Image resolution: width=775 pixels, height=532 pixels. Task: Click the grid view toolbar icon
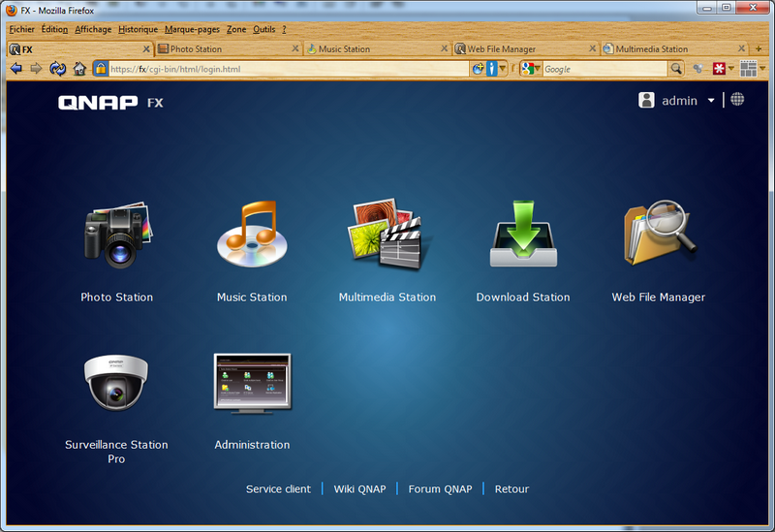[x=748, y=69]
